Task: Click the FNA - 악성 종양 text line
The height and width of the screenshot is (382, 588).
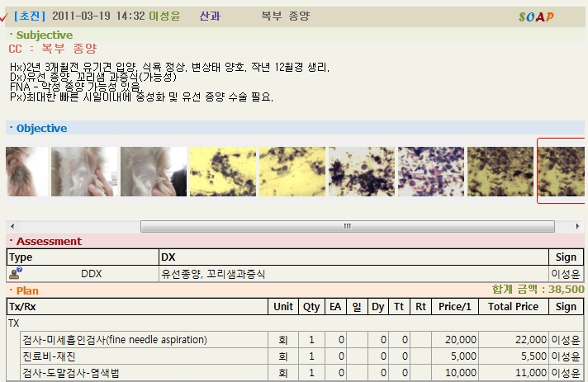Action: (76, 87)
